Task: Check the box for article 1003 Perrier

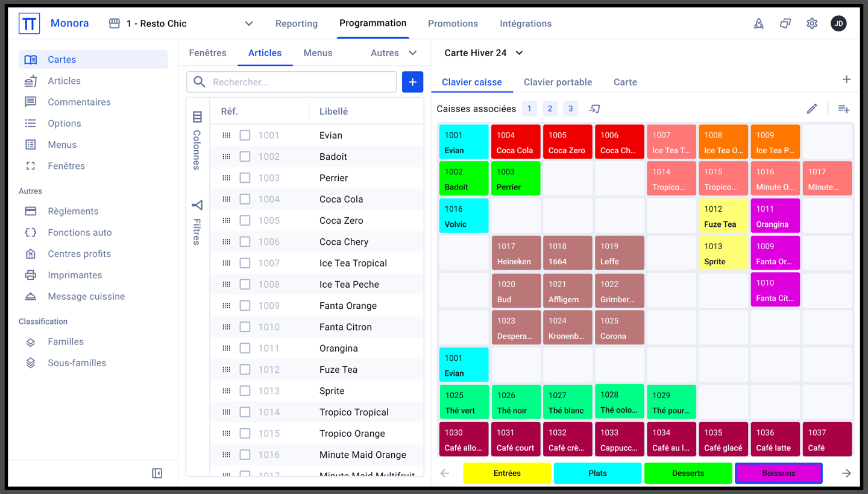Action: [245, 178]
